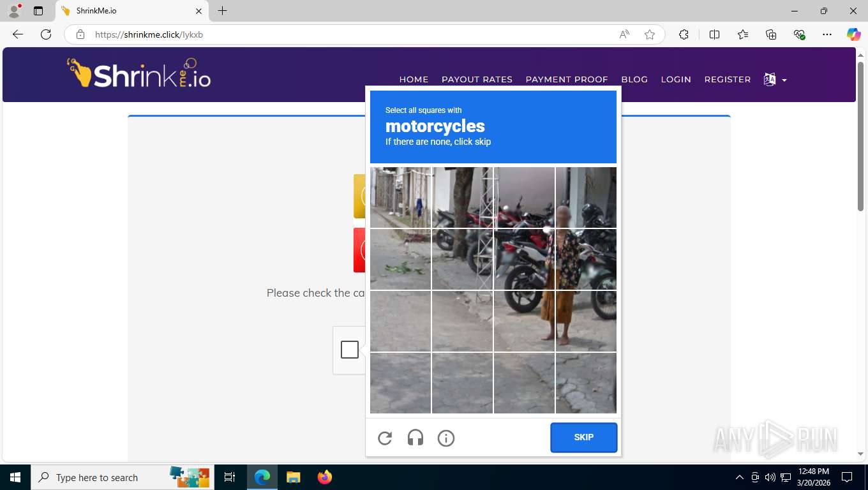868x490 pixels.
Task: Select top-right tile with parked motorcycles
Action: (x=586, y=197)
